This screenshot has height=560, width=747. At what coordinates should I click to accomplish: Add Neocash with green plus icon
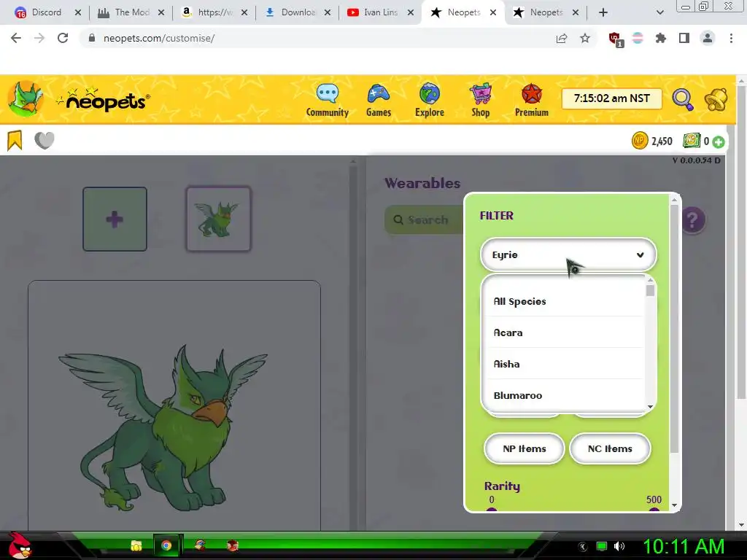point(719,141)
